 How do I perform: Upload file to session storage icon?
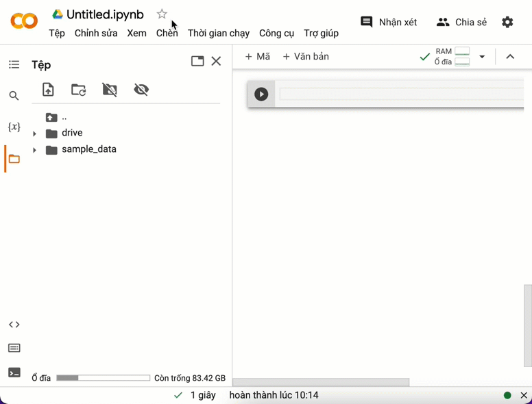(x=48, y=90)
